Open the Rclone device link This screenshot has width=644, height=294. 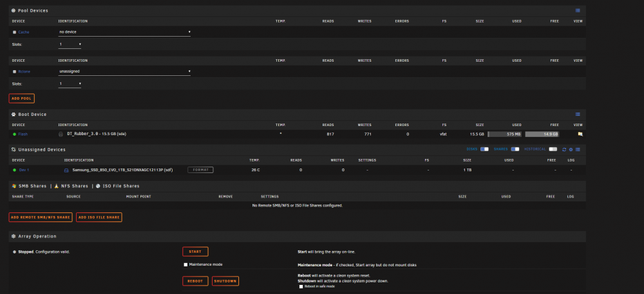[24, 71]
